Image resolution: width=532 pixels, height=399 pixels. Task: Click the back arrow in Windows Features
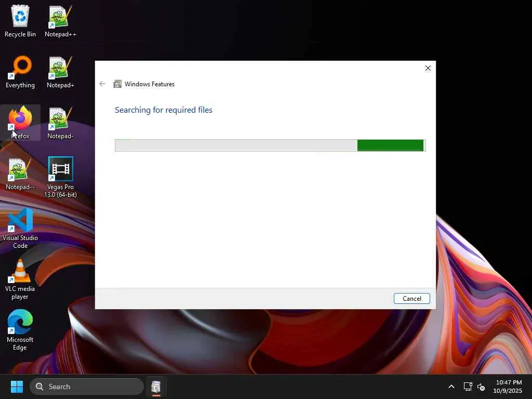click(102, 84)
